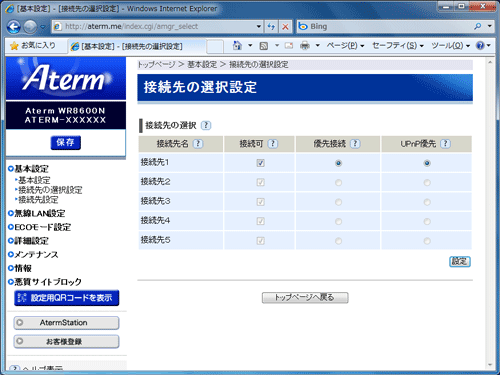Screen dimensions: 500x375
Task: Expand the Home icon dropdown arrow
Action: click(250, 45)
